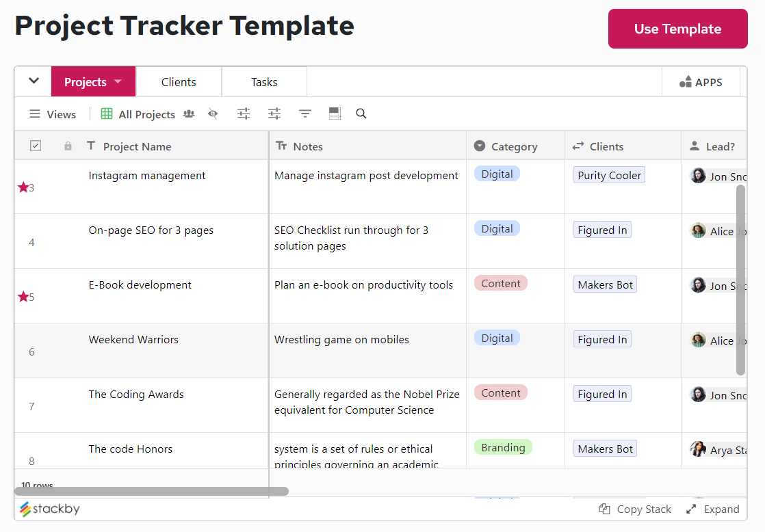Star the E-Book development row favorite icon
This screenshot has width=765, height=532.
point(23,294)
